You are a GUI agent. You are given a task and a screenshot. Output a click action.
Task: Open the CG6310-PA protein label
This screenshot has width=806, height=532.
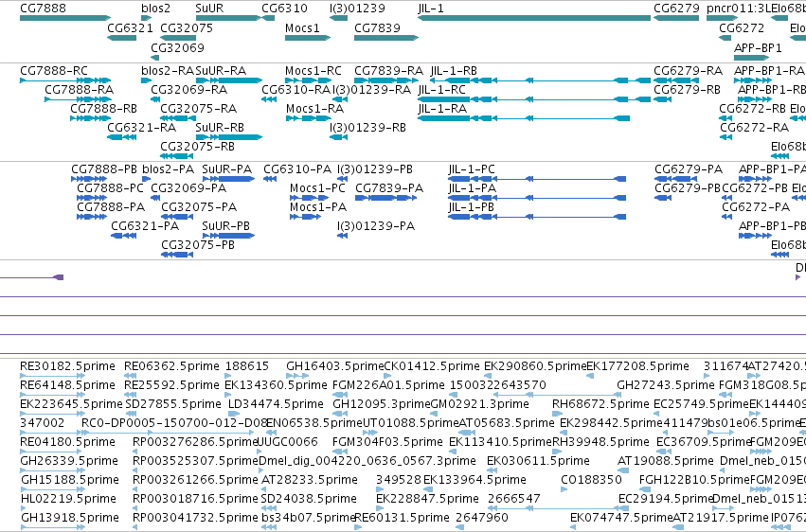pos(297,168)
